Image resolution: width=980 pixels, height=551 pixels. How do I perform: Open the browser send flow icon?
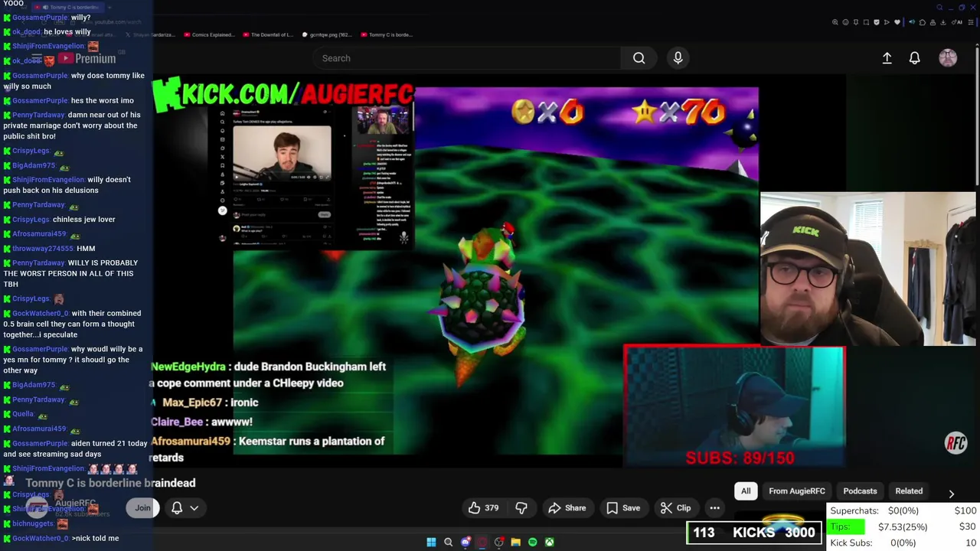pos(887,22)
